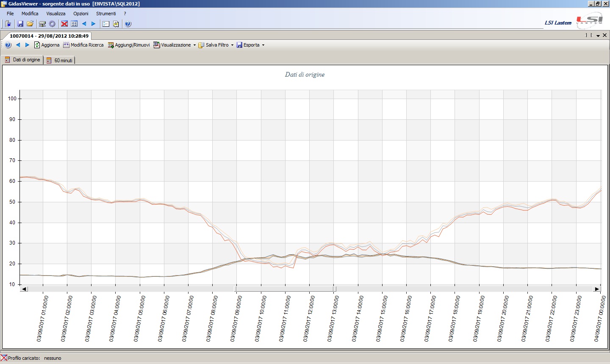610x364 pixels.
Task: Click tab strip scroll-left arrow
Action: [586, 36]
